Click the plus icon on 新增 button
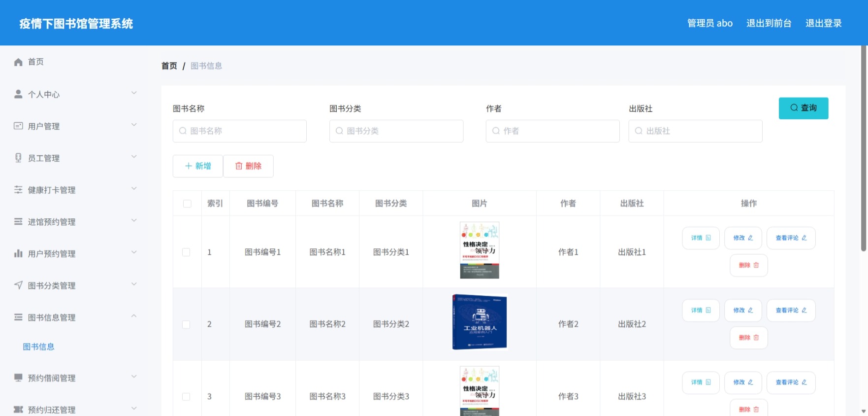 click(188, 166)
